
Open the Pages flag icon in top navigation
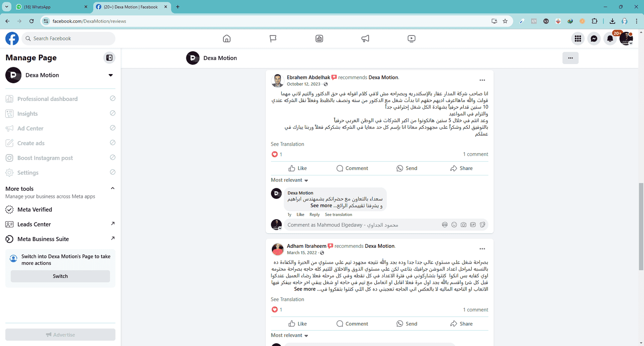coord(273,39)
